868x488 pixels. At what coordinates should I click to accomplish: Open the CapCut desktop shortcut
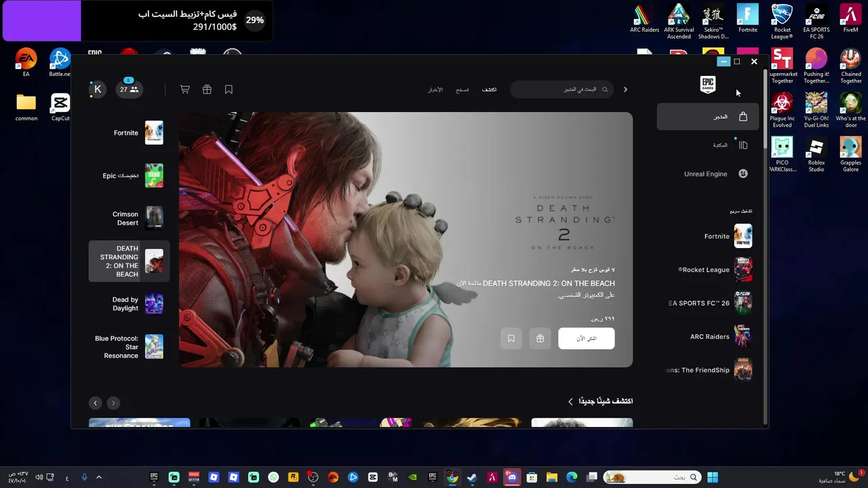(60, 107)
